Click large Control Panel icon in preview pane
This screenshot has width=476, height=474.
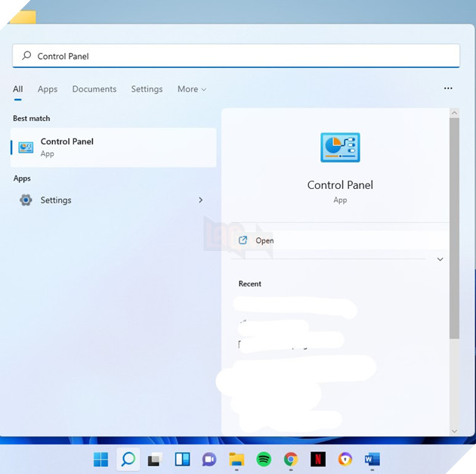340,147
